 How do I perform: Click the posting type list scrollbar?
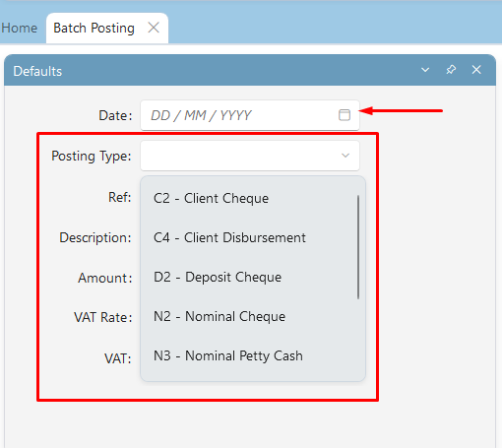tap(358, 247)
